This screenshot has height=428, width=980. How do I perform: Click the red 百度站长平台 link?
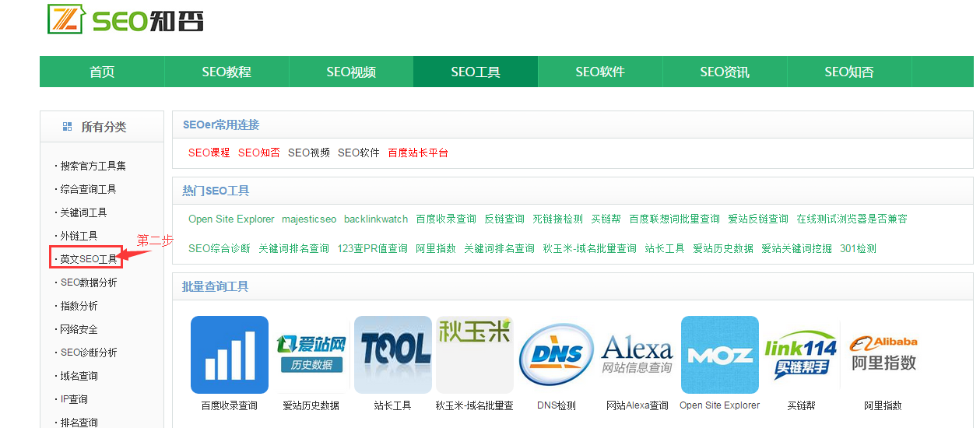point(418,153)
